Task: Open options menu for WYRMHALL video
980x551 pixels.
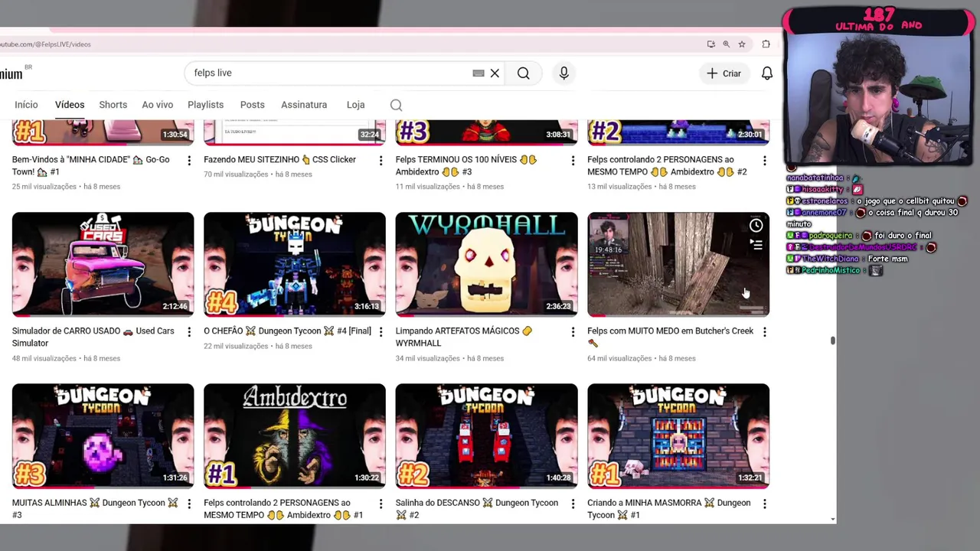Action: tap(572, 331)
